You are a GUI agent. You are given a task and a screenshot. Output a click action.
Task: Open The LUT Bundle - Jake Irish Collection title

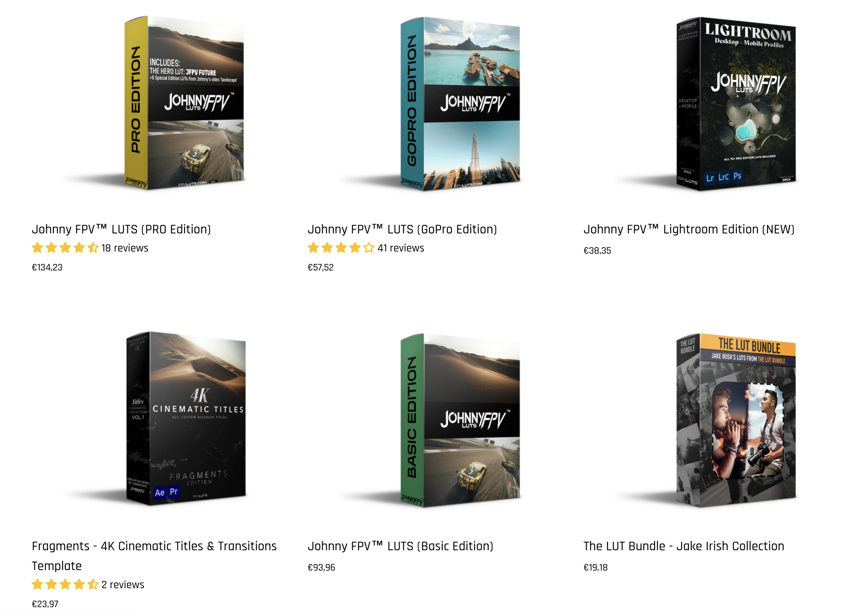click(x=684, y=546)
